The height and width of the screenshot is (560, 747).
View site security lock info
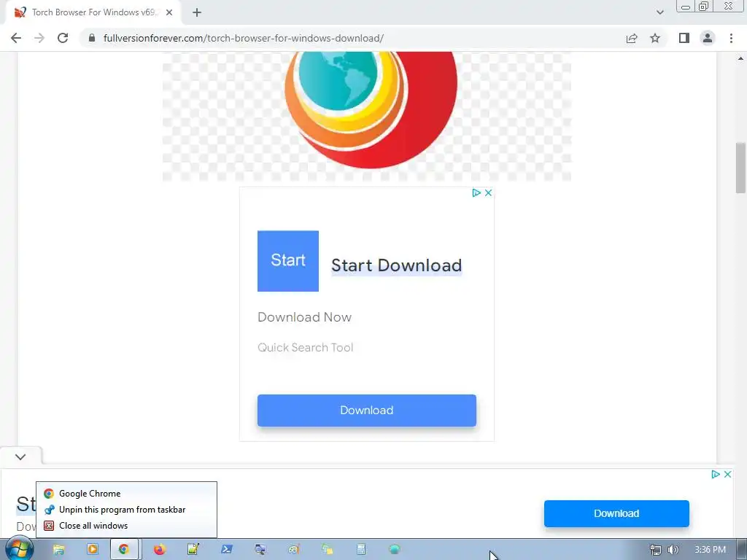tap(92, 38)
